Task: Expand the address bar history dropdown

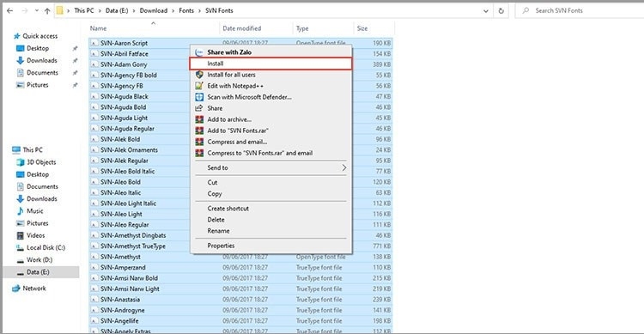Action: [x=486, y=10]
